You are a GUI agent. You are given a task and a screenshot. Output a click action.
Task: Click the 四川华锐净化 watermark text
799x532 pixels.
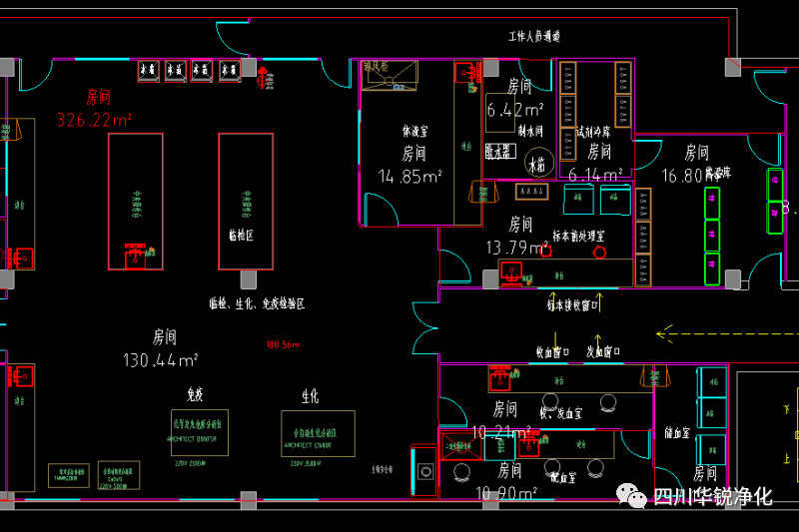coord(713,497)
